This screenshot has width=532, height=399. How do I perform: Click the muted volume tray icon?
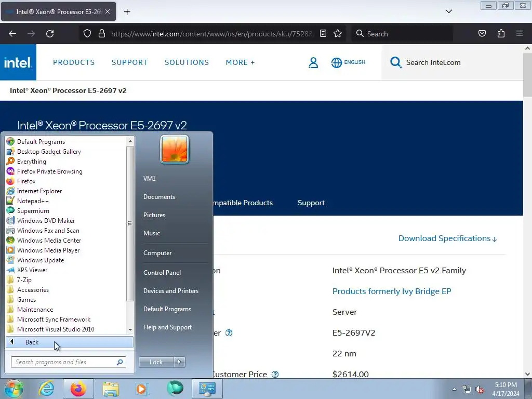point(480,389)
